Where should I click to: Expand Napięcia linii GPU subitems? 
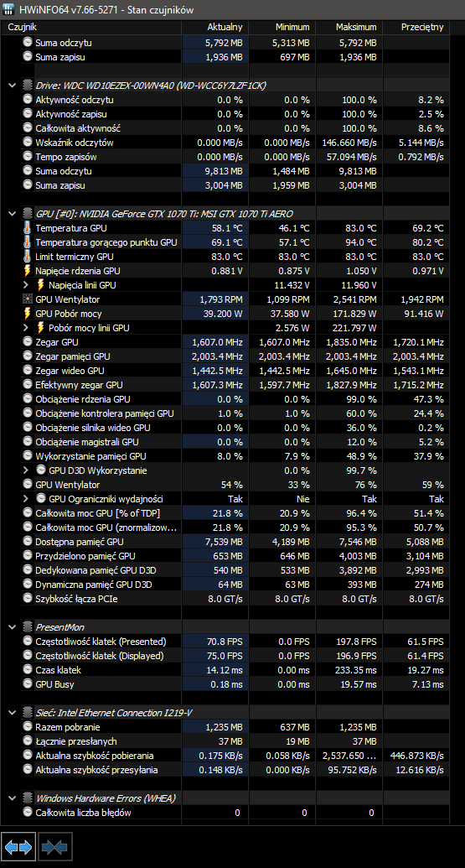25,285
